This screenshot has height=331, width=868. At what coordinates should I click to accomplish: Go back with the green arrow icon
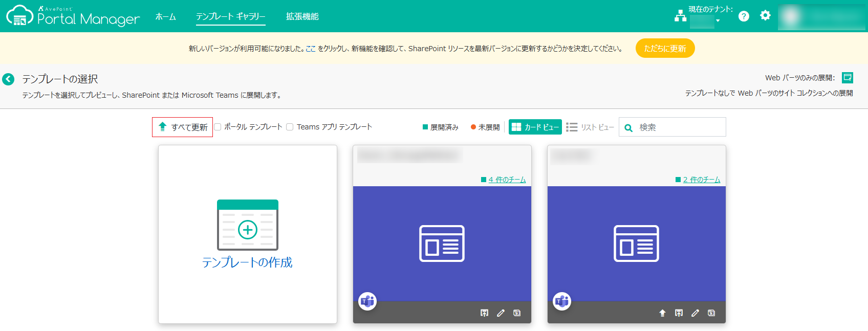[x=8, y=79]
